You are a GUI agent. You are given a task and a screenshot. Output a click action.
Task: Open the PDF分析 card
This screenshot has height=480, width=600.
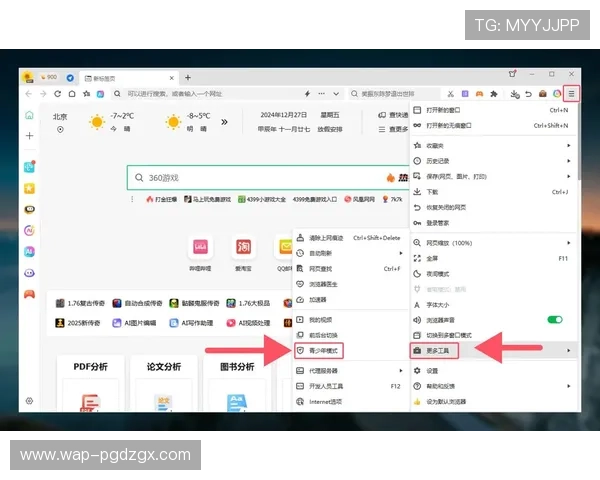coord(91,384)
